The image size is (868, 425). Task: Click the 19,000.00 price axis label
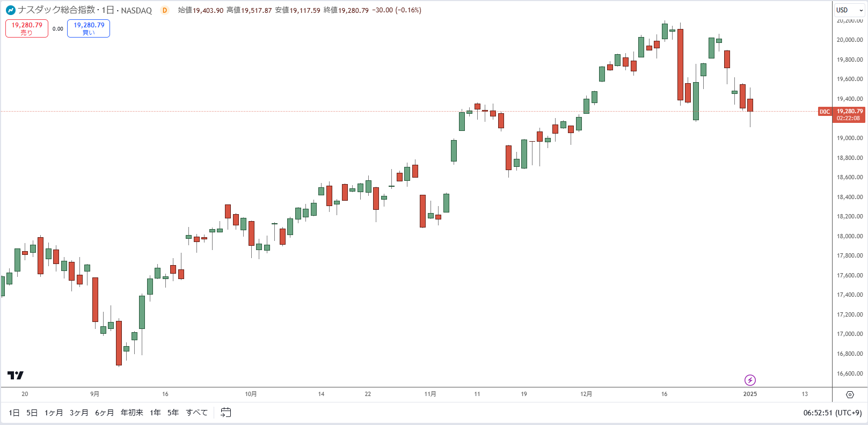point(850,138)
